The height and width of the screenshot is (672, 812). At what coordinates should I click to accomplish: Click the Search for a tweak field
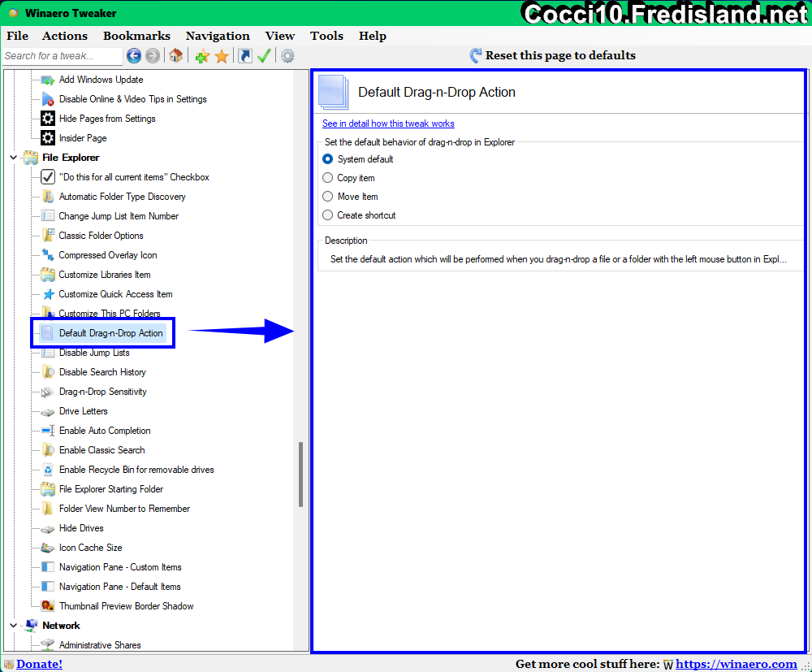tap(63, 56)
